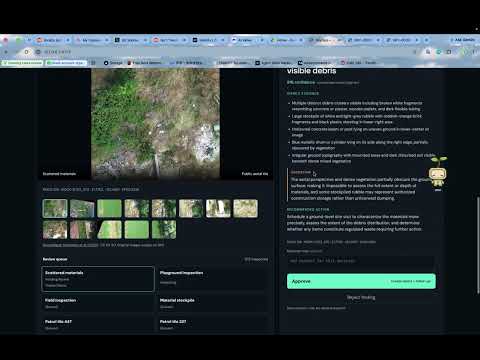Screen dimensions: 480x360
Task: Open the Google bookmark in bookmarks bar
Action: point(113,63)
